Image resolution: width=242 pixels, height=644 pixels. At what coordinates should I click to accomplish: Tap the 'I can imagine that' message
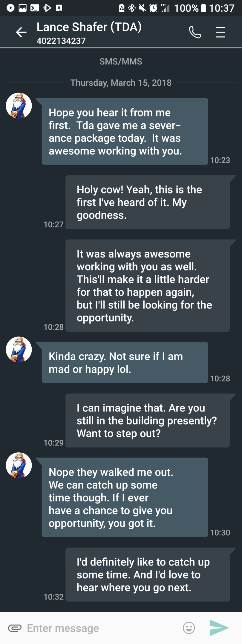[147, 420]
